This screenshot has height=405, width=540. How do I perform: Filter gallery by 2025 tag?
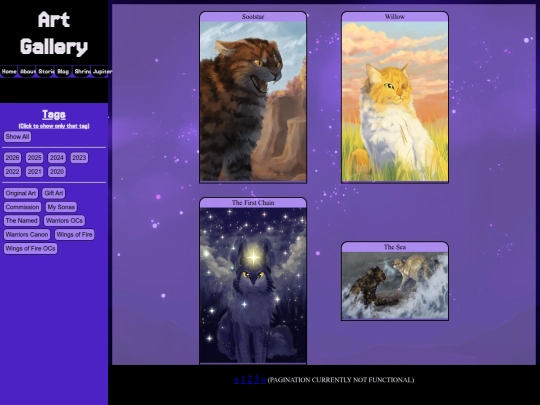(34, 158)
